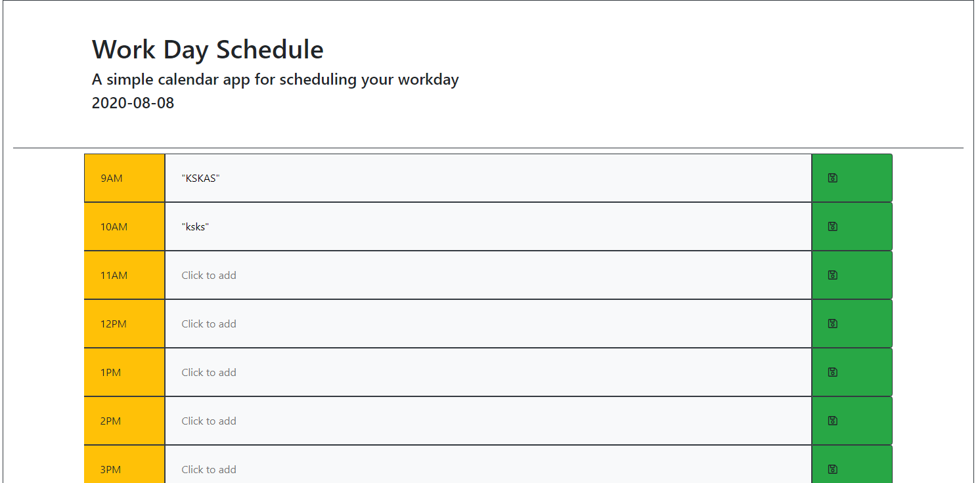Click the Work Day Schedule title

207,49
